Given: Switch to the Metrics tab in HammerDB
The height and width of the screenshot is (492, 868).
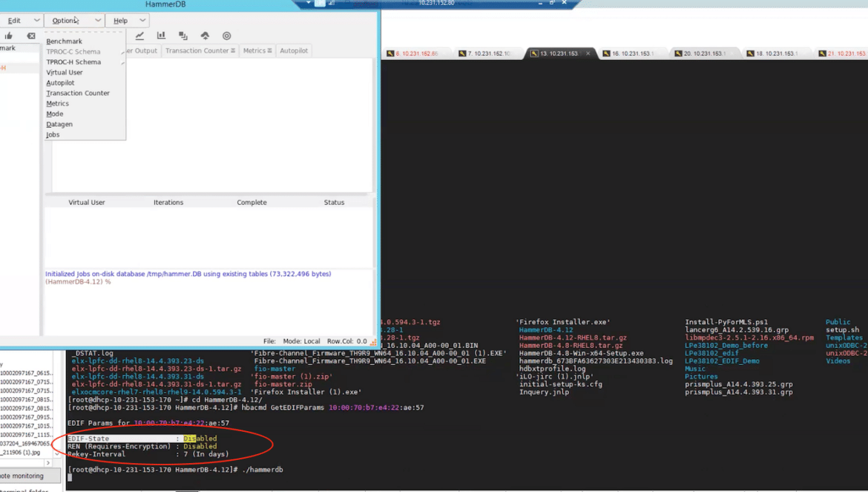Looking at the screenshot, I should click(x=257, y=51).
